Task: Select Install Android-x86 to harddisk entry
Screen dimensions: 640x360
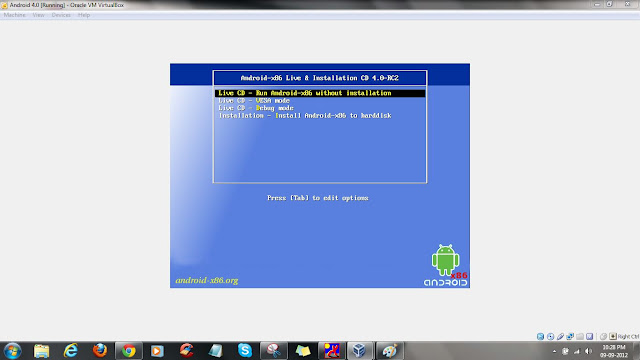Action: [305, 116]
